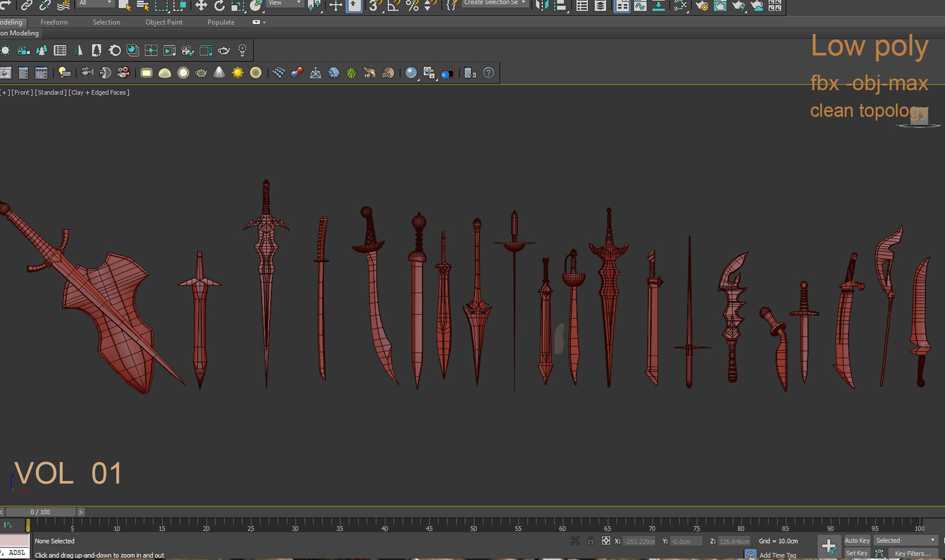This screenshot has width=945, height=560.
Task: Open the Select by Name dialog
Action: [142, 7]
